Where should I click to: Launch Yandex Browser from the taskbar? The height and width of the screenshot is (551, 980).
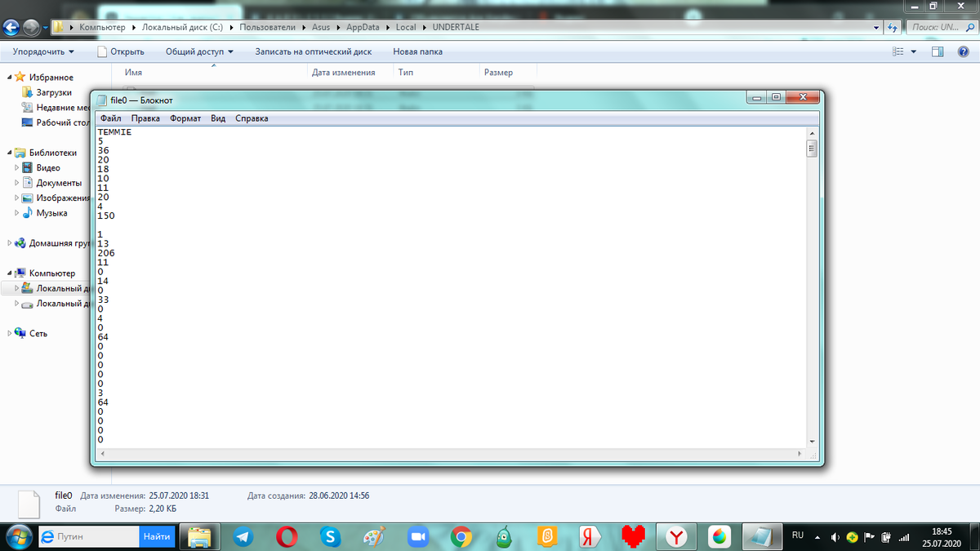coord(677,536)
